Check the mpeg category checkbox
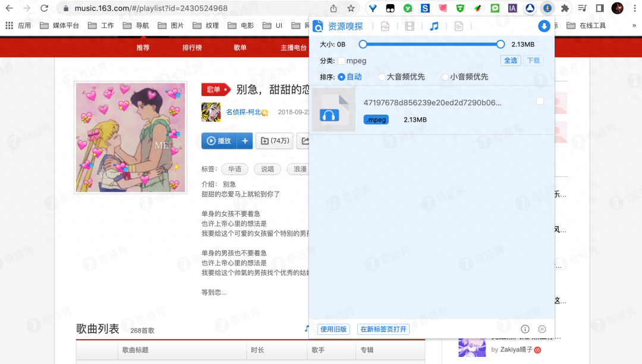 pos(341,61)
